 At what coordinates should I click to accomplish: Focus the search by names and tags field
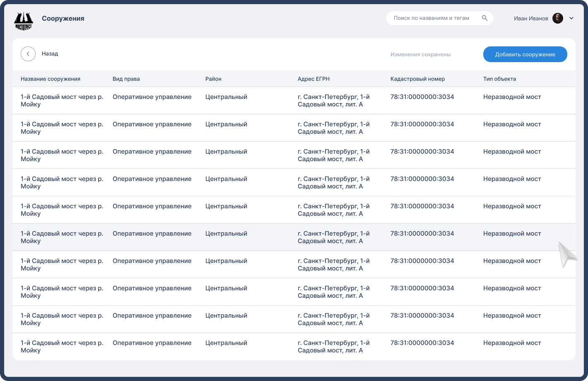439,18
